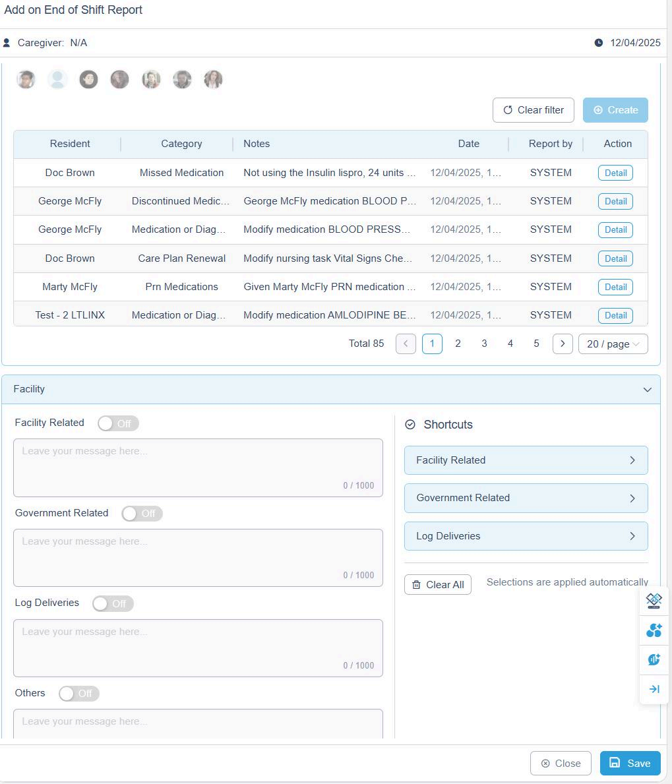Image resolution: width=672 pixels, height=784 pixels.
Task: Jump to page 5 in pagination
Action: coord(536,344)
